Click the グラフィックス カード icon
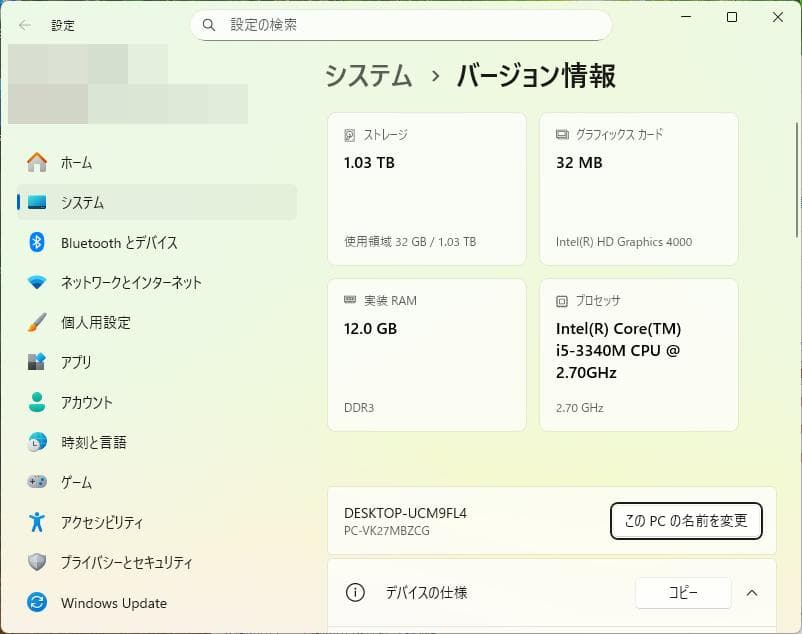This screenshot has width=802, height=634. click(562, 134)
